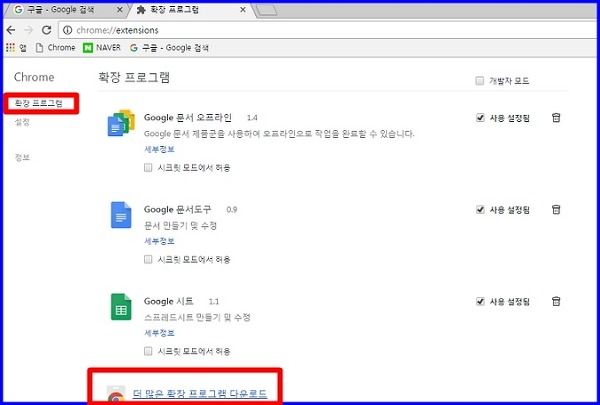
Task: Switch to the 구글 - Google 검색 tab
Action: (67, 10)
